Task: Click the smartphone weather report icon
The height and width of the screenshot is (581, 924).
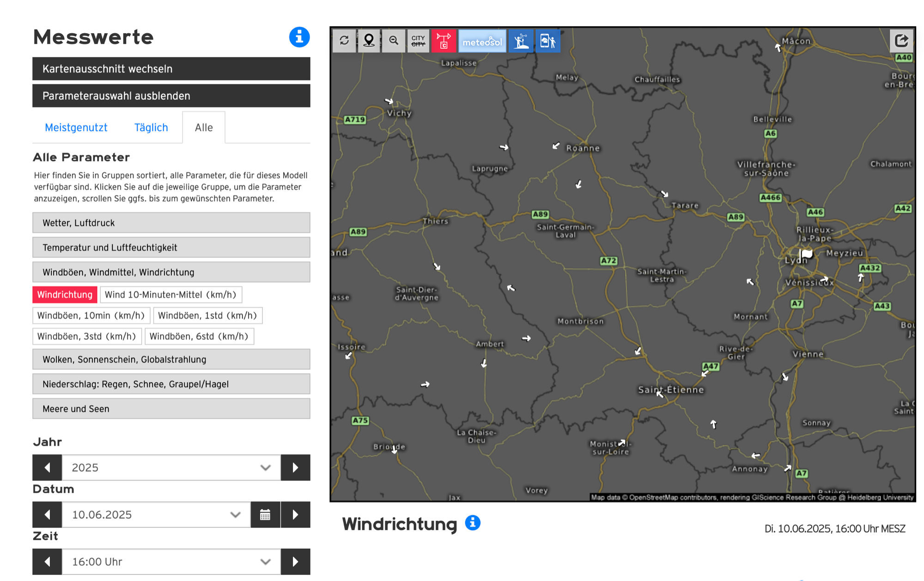Action: (x=548, y=41)
